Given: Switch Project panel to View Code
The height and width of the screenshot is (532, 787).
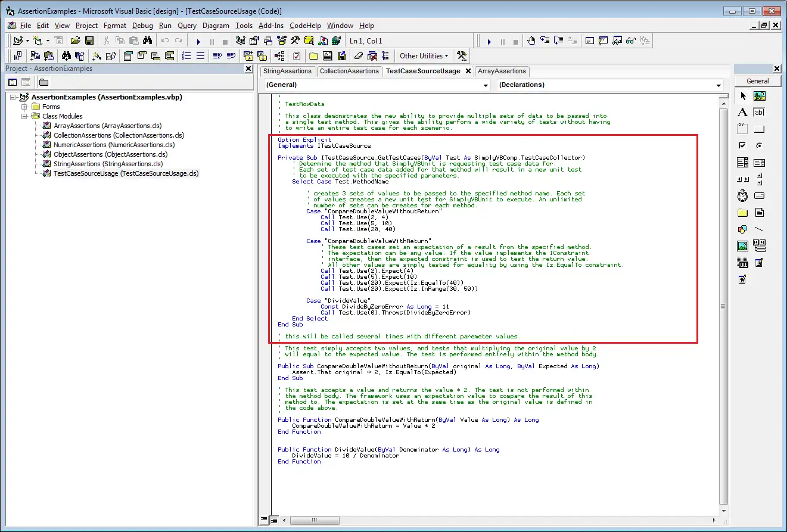Looking at the screenshot, I should (13, 82).
